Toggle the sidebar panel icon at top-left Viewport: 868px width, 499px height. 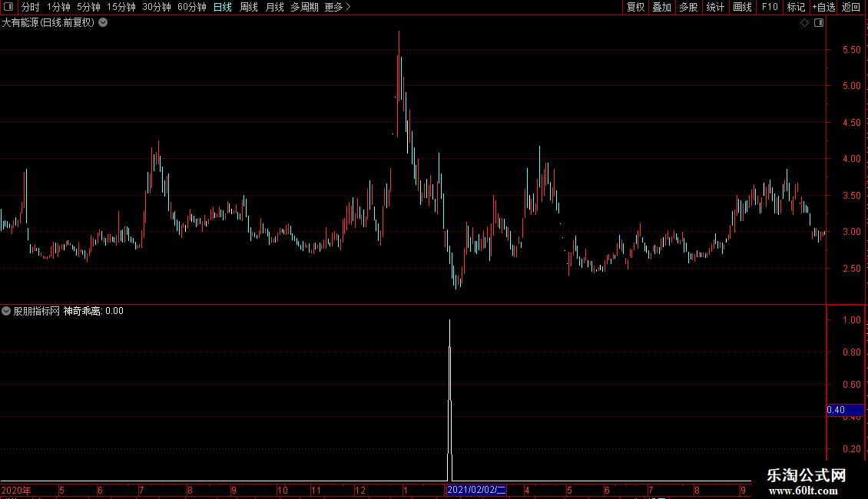[8, 7]
